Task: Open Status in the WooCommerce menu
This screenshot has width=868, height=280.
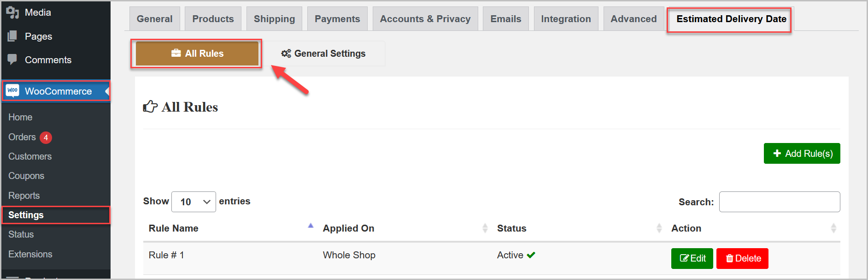Action: point(21,234)
